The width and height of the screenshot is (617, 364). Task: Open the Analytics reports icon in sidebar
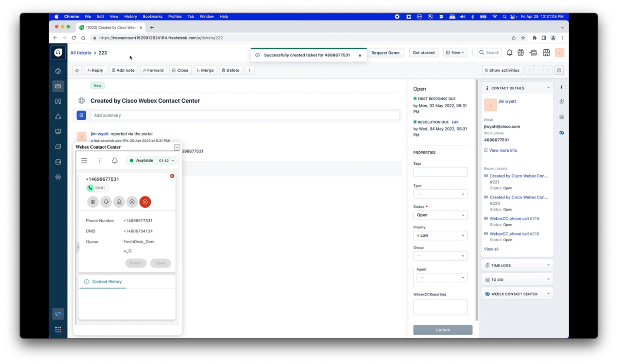(58, 162)
